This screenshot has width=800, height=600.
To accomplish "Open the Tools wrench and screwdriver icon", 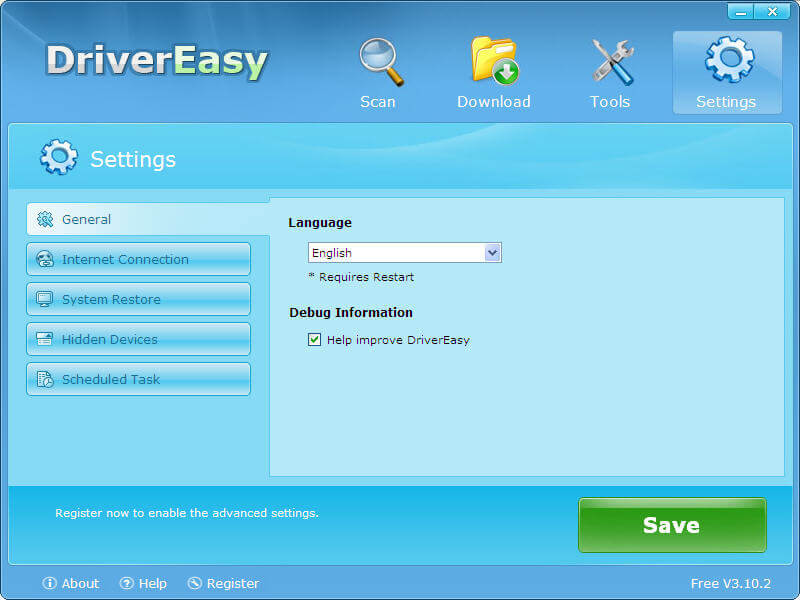I will coord(612,62).
